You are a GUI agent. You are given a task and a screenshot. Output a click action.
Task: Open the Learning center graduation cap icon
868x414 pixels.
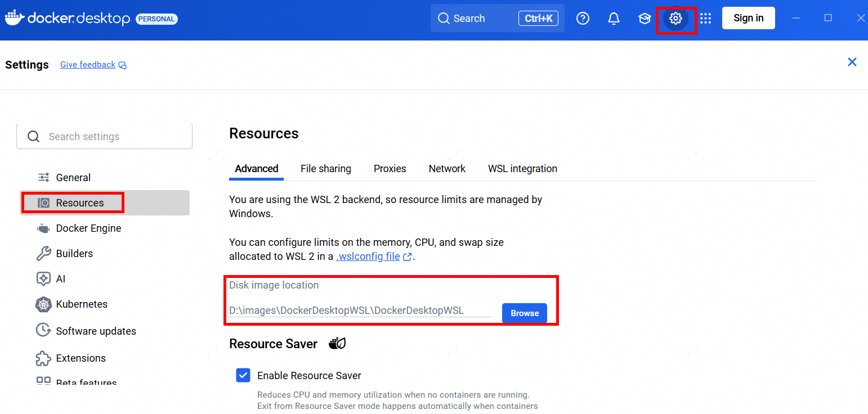(645, 19)
